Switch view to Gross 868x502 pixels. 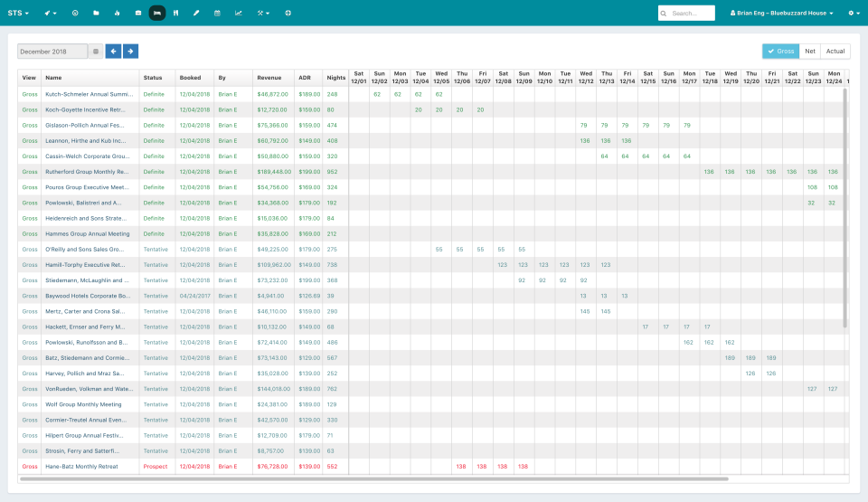pyautogui.click(x=780, y=51)
